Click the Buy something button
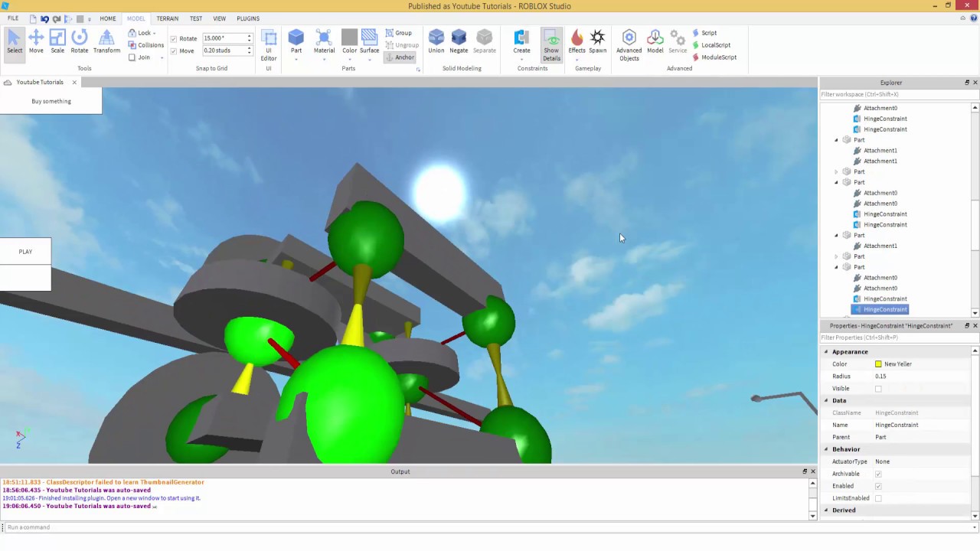Viewport: 980px width, 551px height. [51, 101]
